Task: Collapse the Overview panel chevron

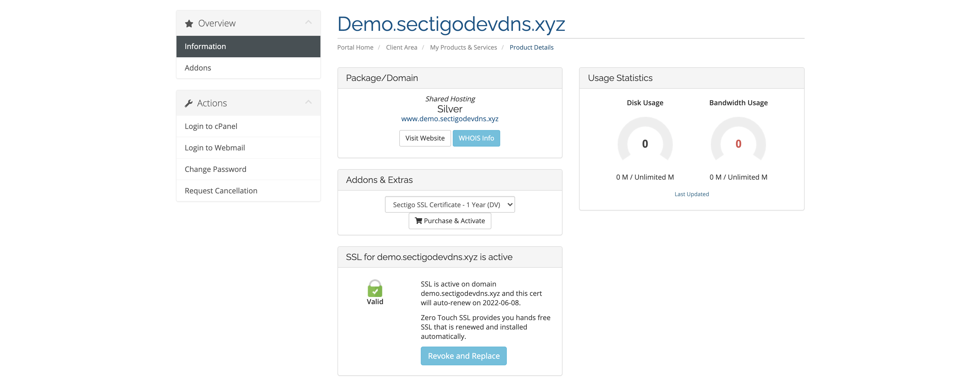Action: [309, 22]
